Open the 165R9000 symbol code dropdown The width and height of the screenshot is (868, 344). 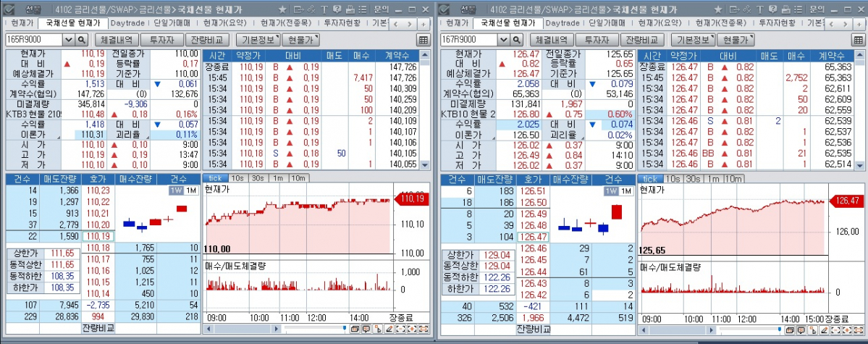pyautogui.click(x=69, y=40)
